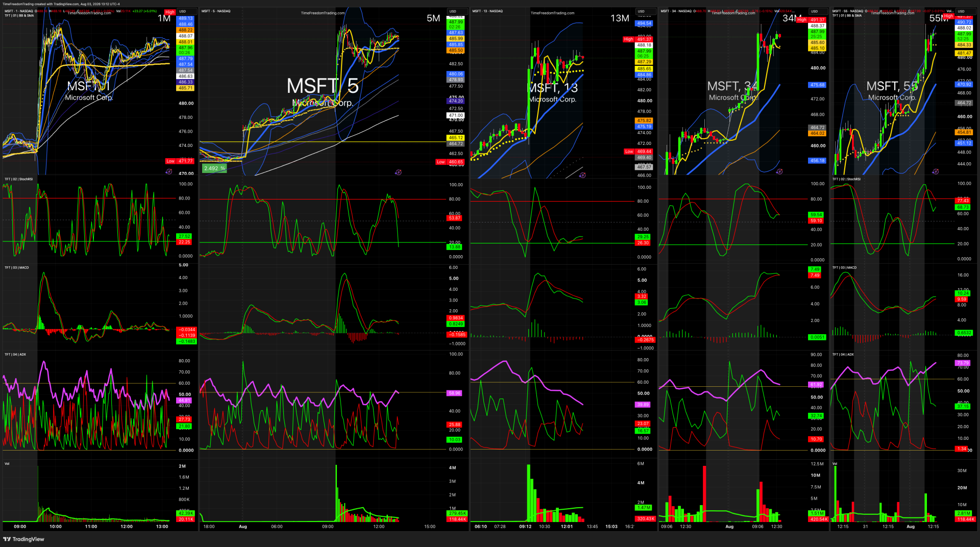Image resolution: width=980 pixels, height=547 pixels.
Task: Click the Vol label on the 55M chart
Action: pos(835,463)
